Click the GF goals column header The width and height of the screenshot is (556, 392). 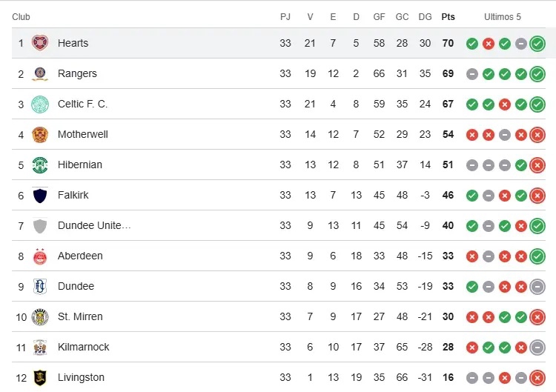[380, 16]
